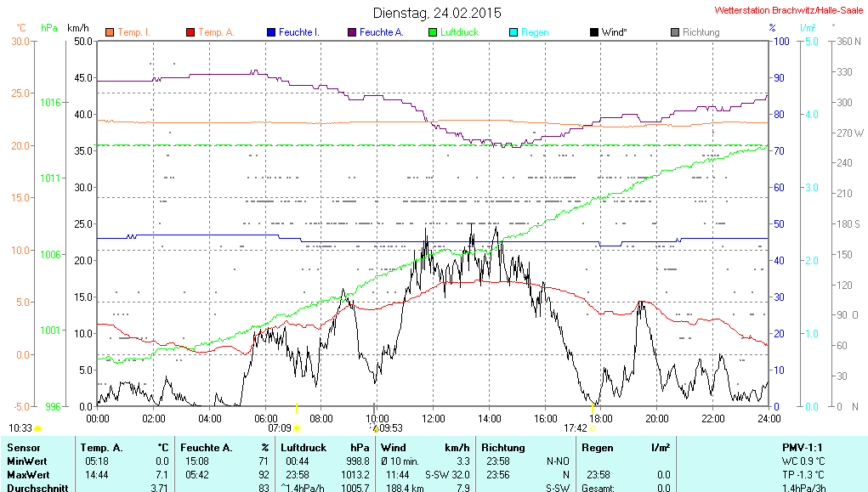Click the PMV-1:1 label in table
Screen dimensions: 868x492
click(803, 447)
